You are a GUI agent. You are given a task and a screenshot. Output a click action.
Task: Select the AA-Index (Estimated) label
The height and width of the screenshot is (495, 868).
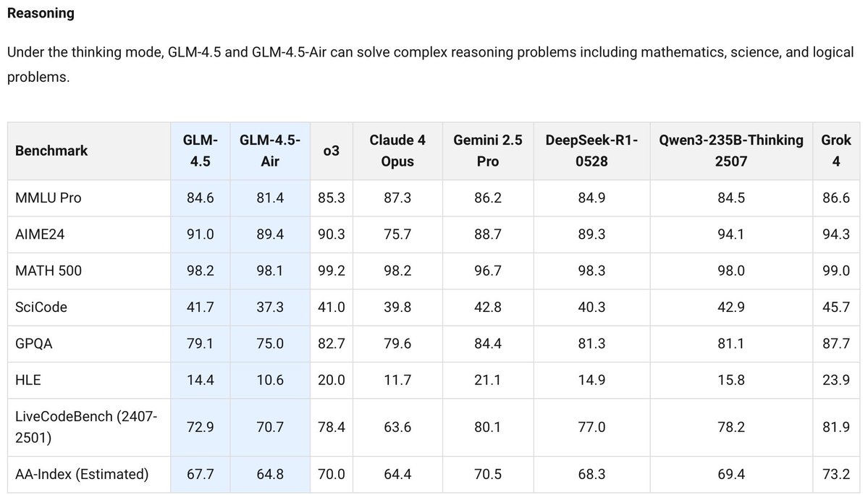point(82,475)
